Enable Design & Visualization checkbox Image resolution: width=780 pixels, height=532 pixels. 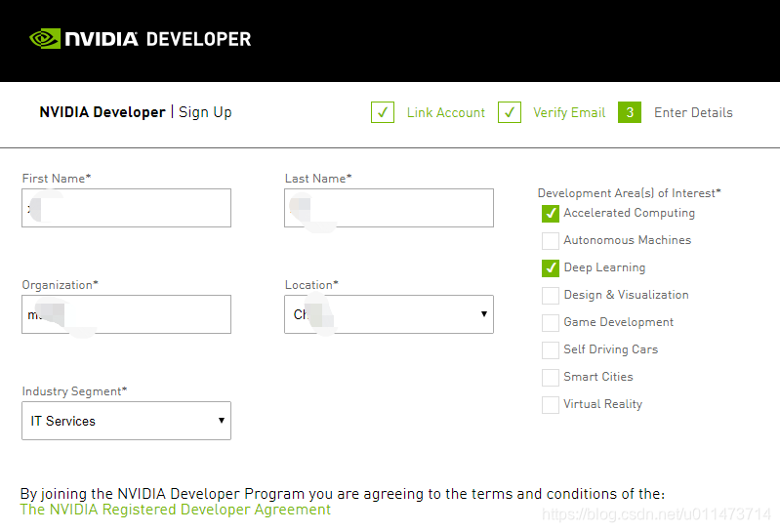tap(551, 296)
